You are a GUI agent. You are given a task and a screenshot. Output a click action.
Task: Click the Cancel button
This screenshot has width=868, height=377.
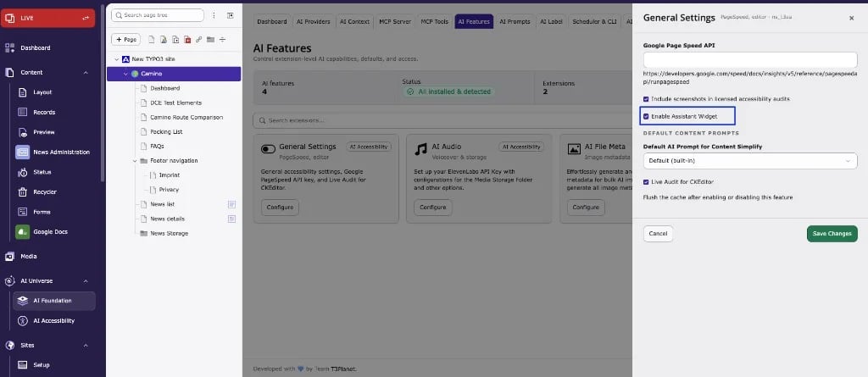click(658, 234)
